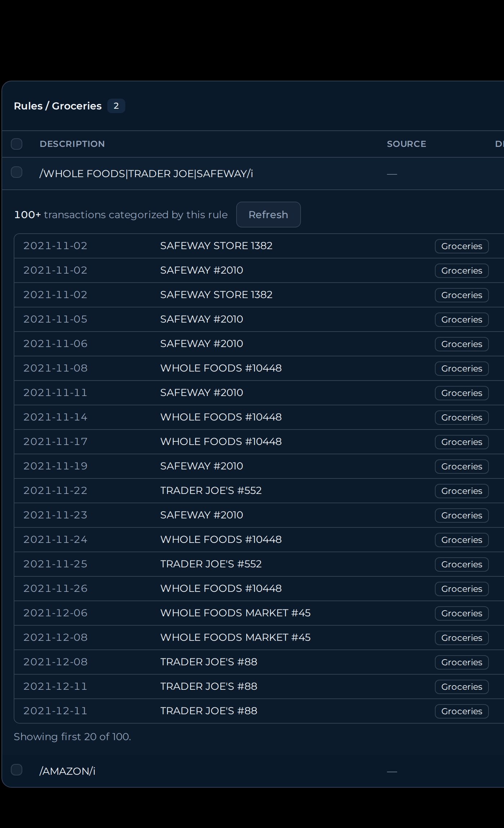Select the TRADER JOE'S #552 row dated 2021-11-25
Screen dimensions: 504x828
(259, 564)
